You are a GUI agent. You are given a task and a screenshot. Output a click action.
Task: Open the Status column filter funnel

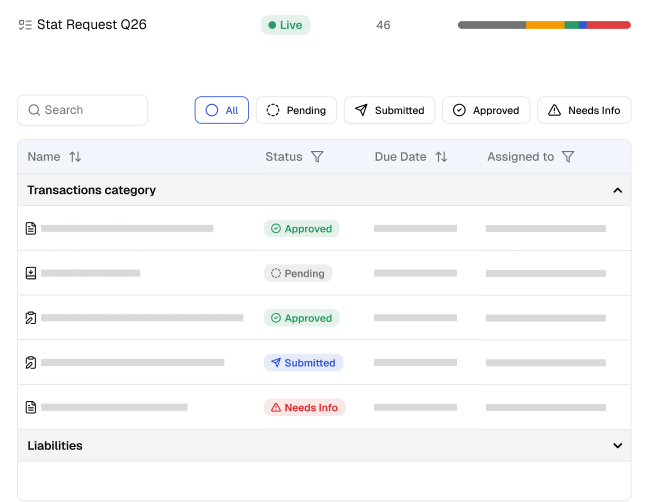coord(317,157)
